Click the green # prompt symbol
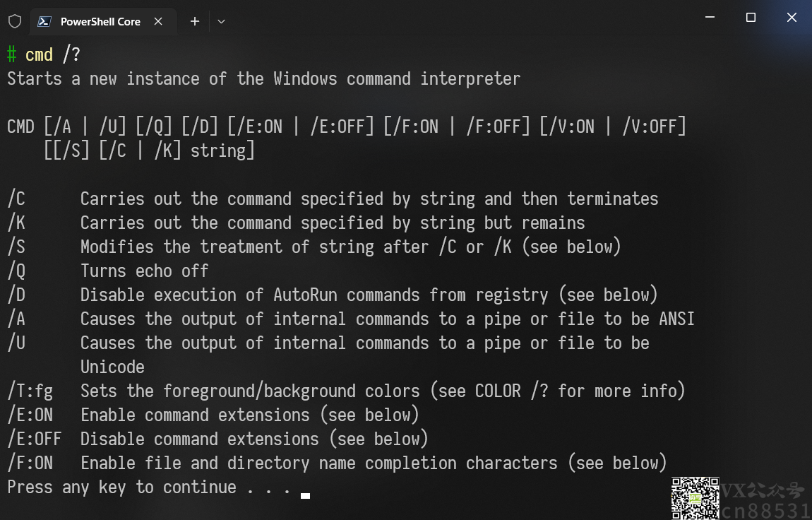This screenshot has height=520, width=812. pyautogui.click(x=12, y=54)
